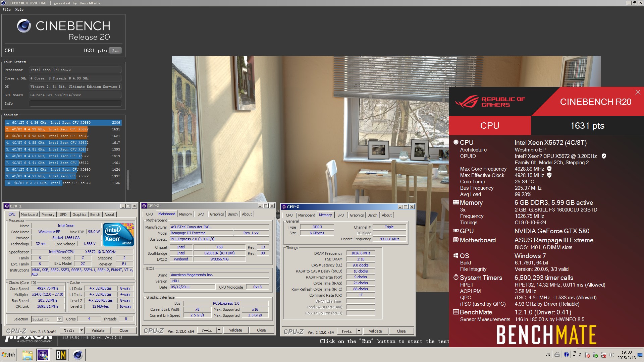
Task: Click the Max Core Frequency shield icon
Action: [549, 169]
